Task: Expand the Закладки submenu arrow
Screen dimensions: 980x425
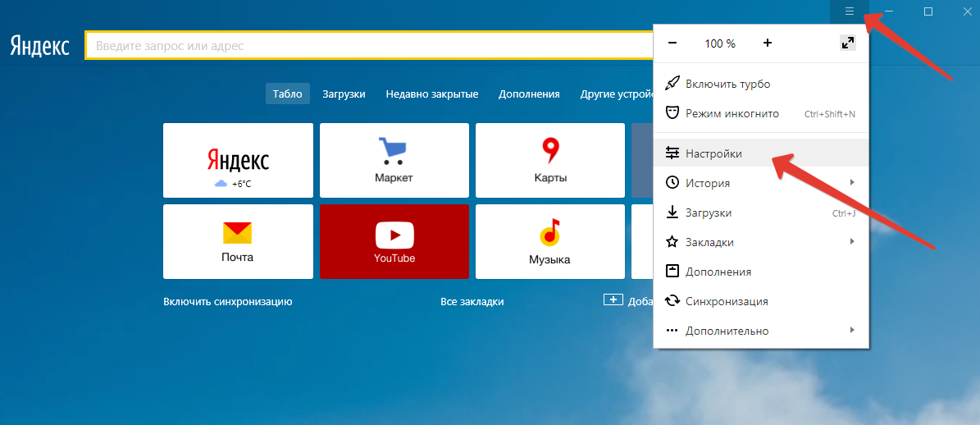Action: (852, 241)
